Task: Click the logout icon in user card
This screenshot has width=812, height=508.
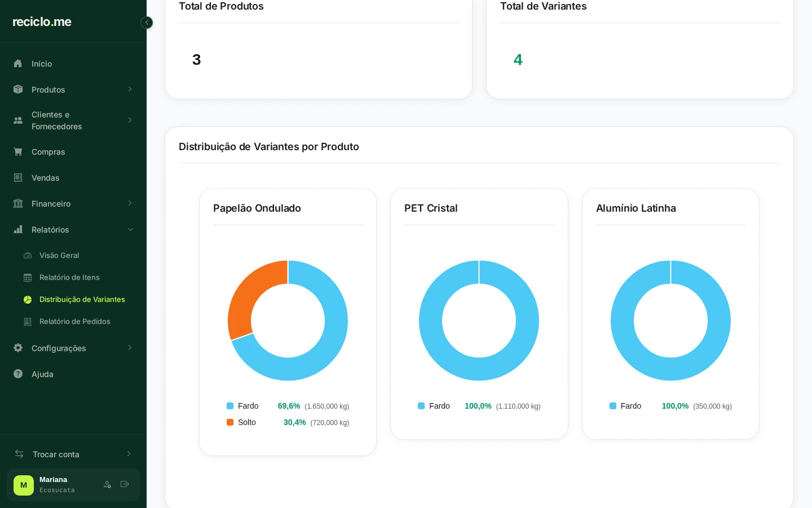Action: point(125,484)
